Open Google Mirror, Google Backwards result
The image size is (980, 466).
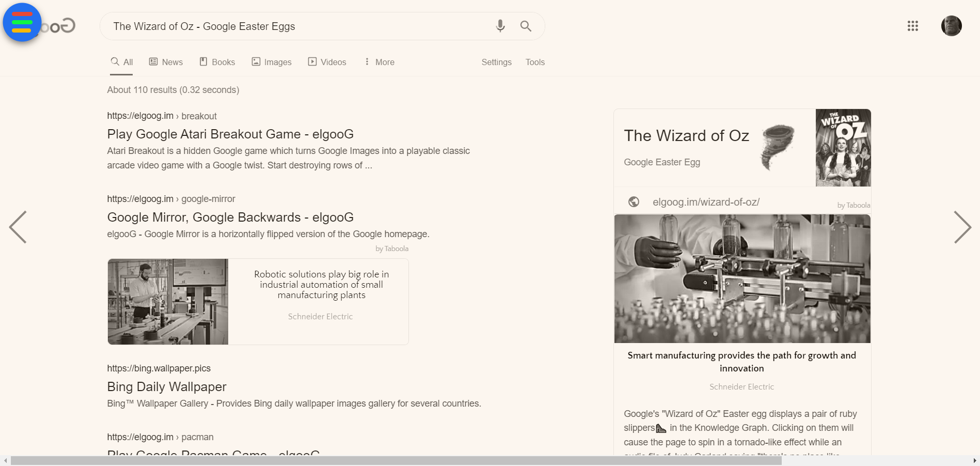230,218
